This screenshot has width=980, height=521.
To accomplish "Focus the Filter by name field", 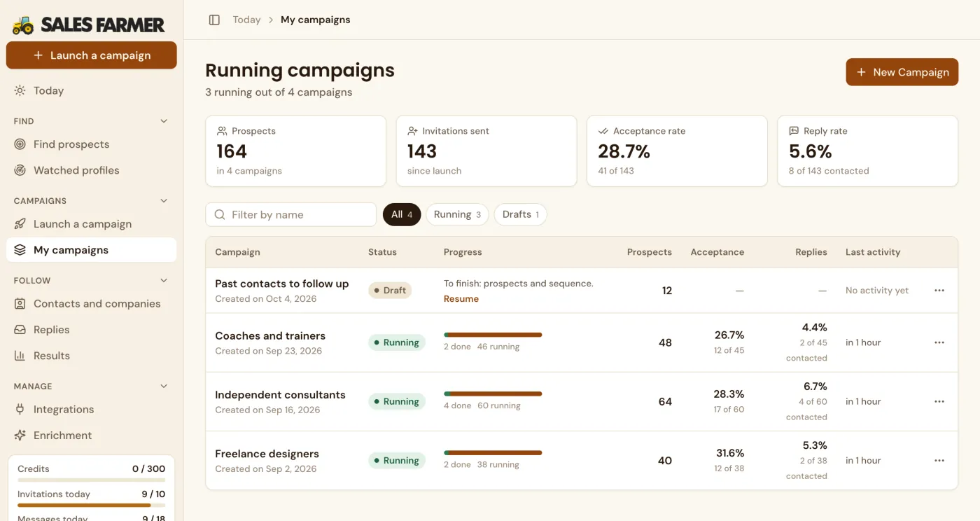I will pos(291,215).
